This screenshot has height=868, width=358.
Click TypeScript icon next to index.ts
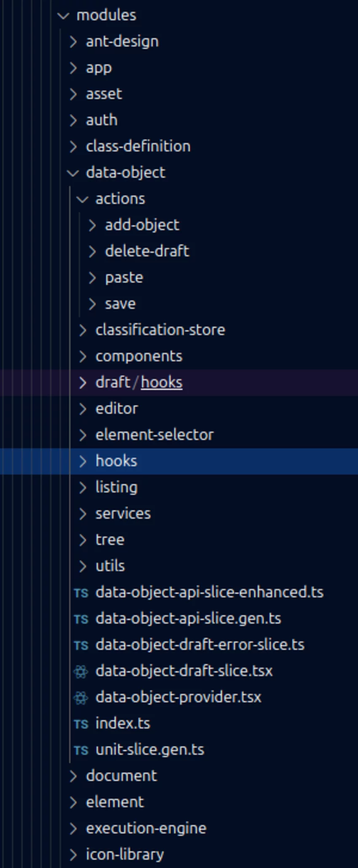coord(81,724)
